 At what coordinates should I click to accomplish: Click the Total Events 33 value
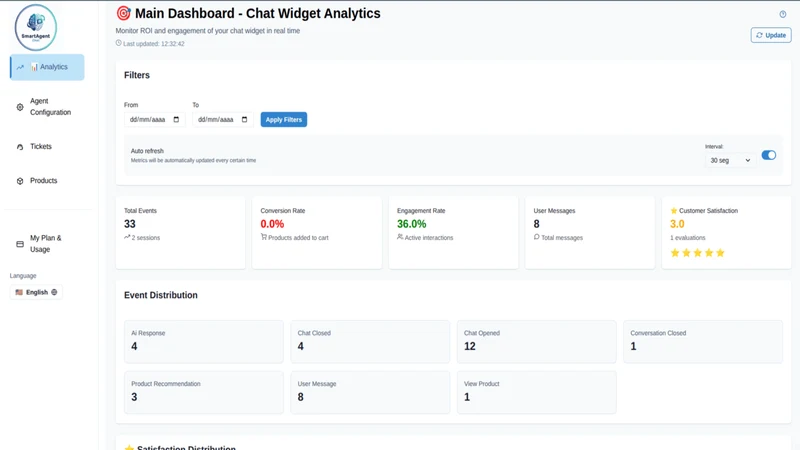[x=130, y=224]
